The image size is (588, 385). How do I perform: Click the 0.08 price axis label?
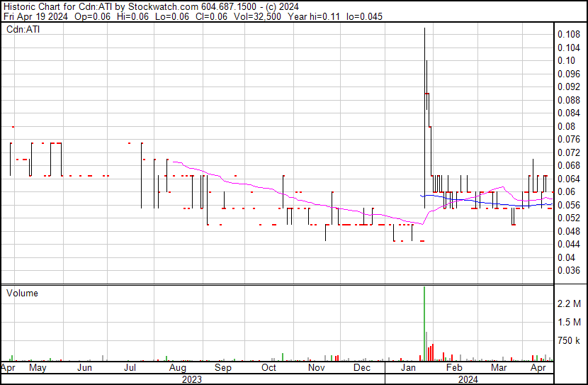566,126
